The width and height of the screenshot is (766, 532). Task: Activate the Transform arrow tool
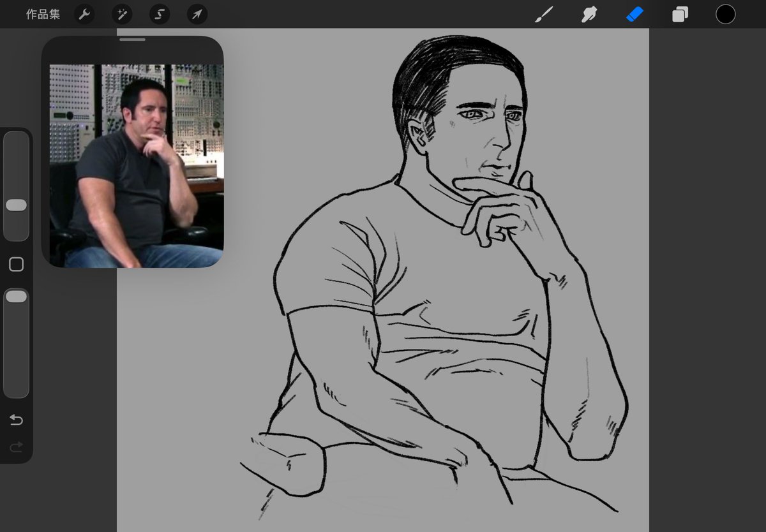pyautogui.click(x=197, y=14)
